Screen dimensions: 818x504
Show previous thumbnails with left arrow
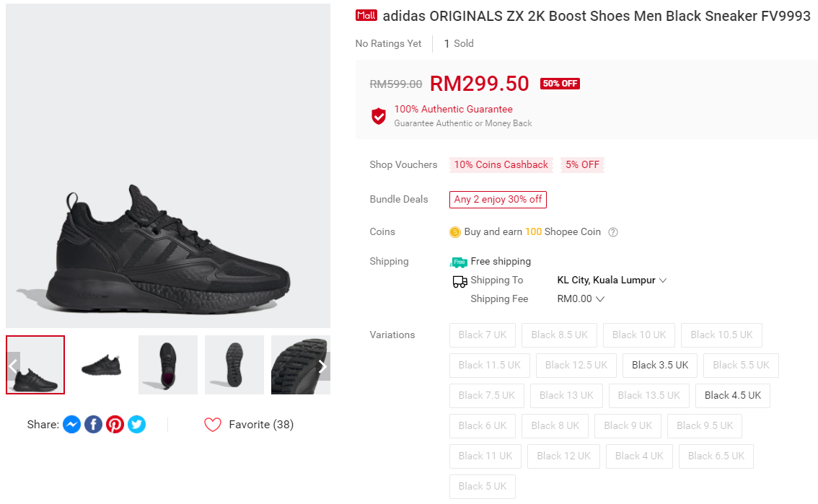coord(13,366)
